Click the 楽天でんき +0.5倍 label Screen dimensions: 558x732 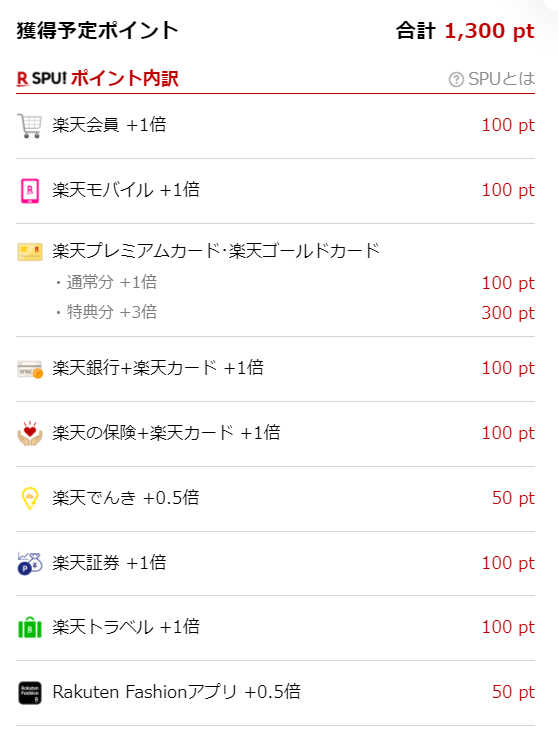tap(126, 498)
